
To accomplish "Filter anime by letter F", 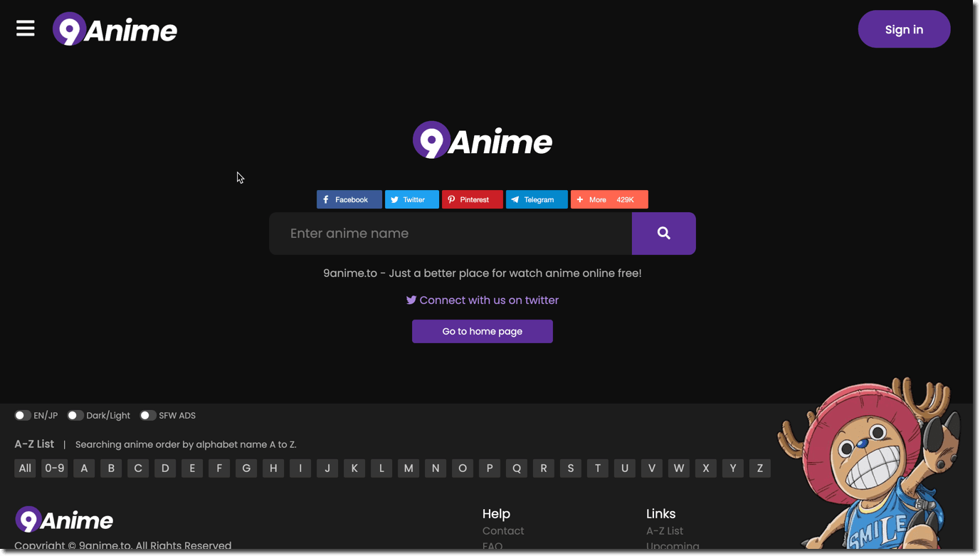I will coord(219,468).
